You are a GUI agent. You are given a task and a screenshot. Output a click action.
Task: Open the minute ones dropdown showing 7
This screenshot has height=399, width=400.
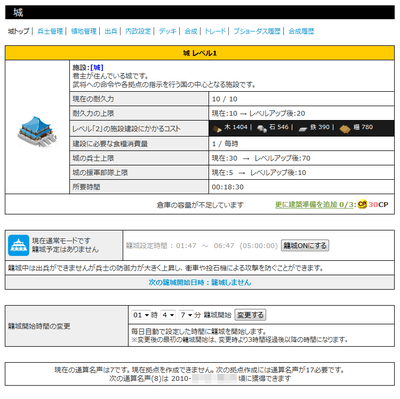point(186,315)
